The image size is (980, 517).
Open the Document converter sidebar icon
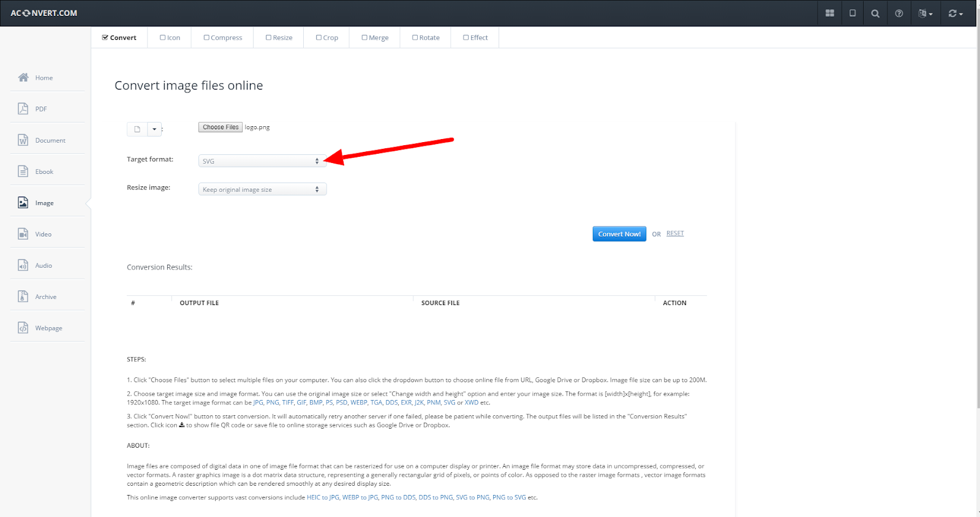tap(23, 140)
